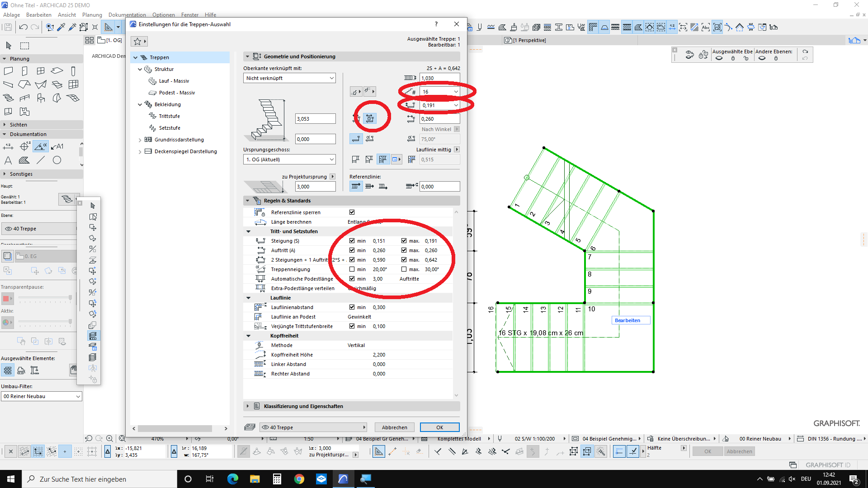Click the Text tool icon
Viewport: 868px width, 488px height.
[x=8, y=160]
